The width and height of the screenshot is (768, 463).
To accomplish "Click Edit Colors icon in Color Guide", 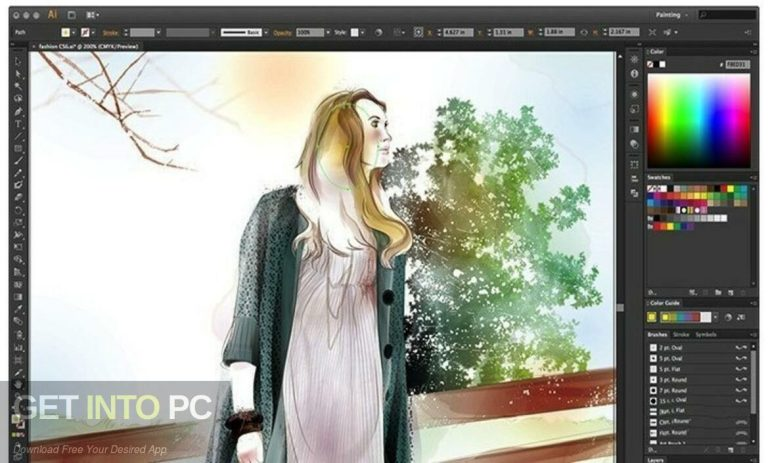I will [x=728, y=317].
